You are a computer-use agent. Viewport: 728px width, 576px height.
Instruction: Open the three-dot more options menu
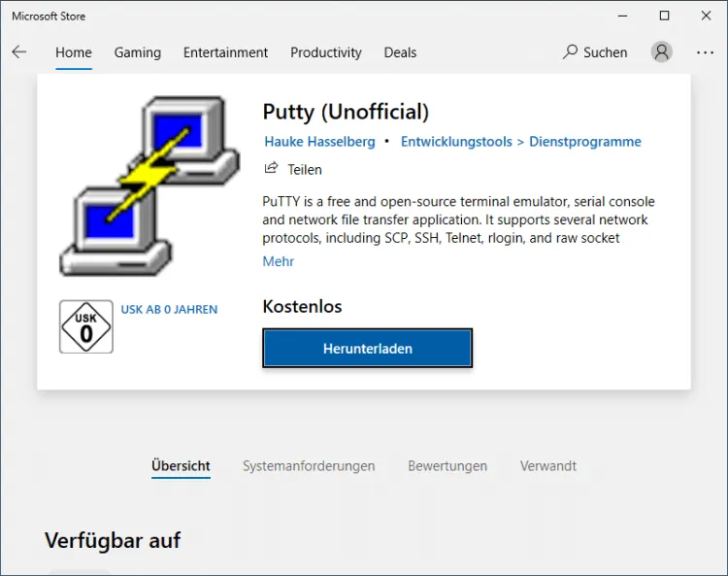coord(705,52)
